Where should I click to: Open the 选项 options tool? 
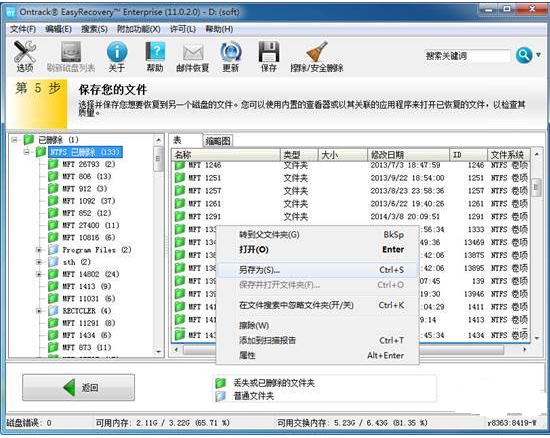click(x=25, y=56)
